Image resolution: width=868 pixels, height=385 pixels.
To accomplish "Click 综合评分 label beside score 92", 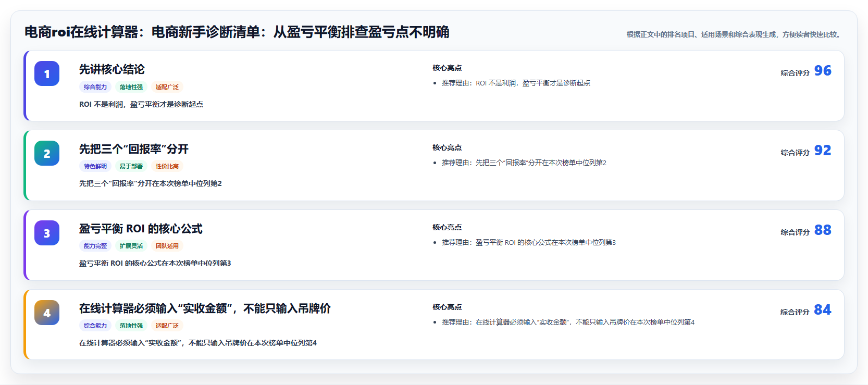I will coord(795,153).
